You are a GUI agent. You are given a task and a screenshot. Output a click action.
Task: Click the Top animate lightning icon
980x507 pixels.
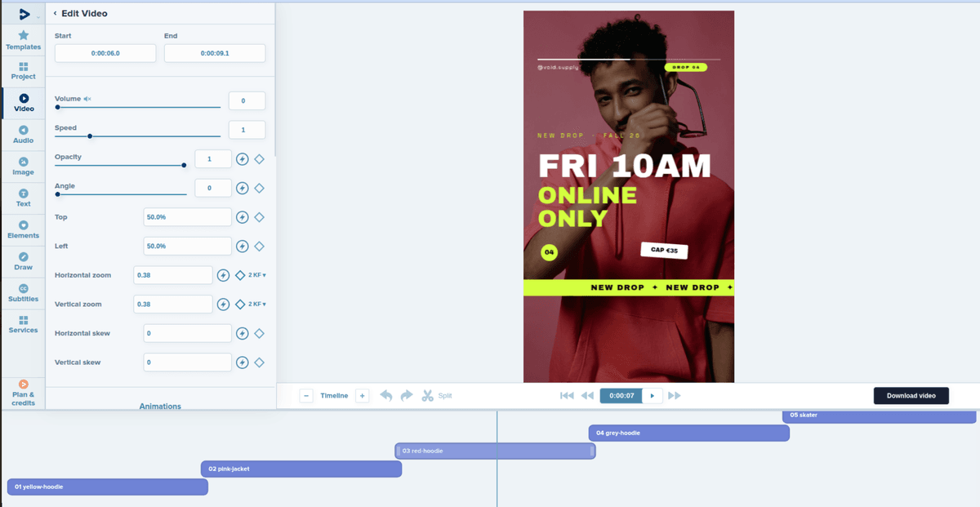click(242, 217)
